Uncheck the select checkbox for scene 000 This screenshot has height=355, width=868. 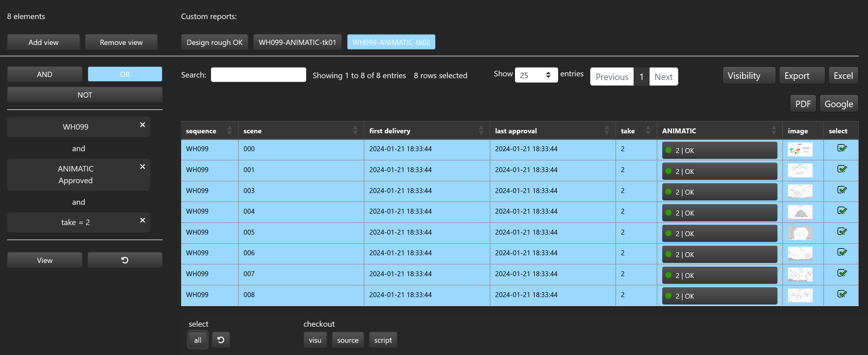click(842, 148)
